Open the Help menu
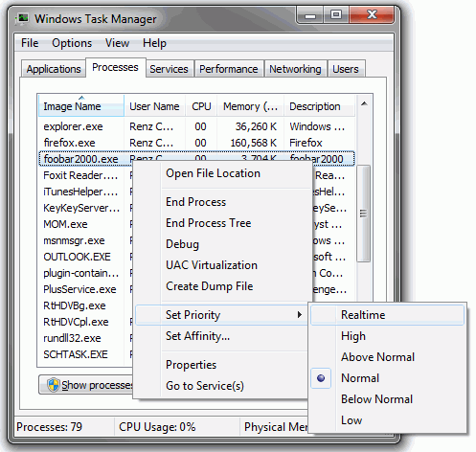476x452 pixels. pos(154,43)
